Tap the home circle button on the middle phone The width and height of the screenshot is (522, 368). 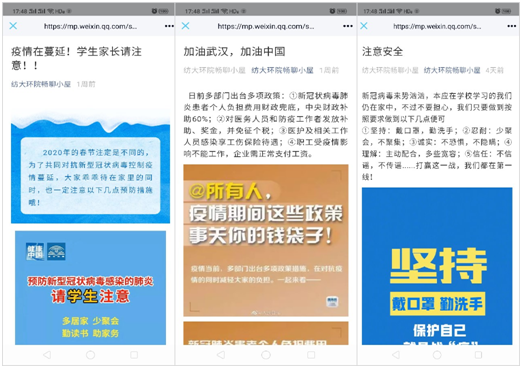[x=266, y=355]
